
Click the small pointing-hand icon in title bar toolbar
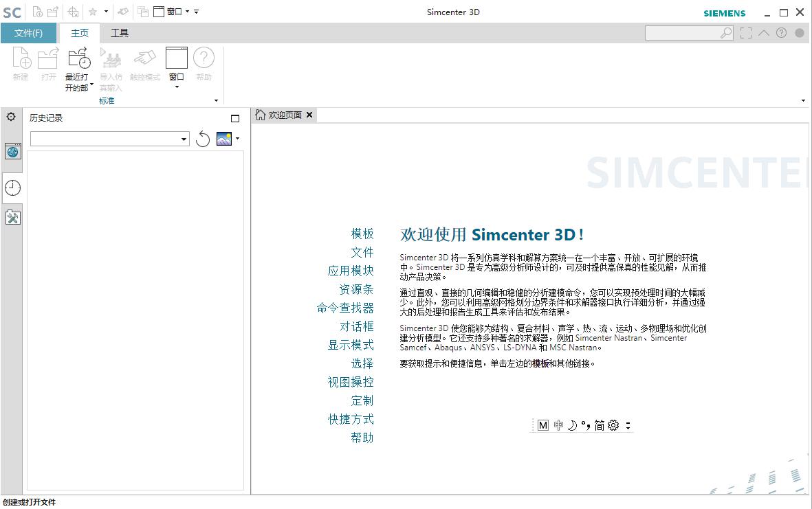click(x=123, y=12)
